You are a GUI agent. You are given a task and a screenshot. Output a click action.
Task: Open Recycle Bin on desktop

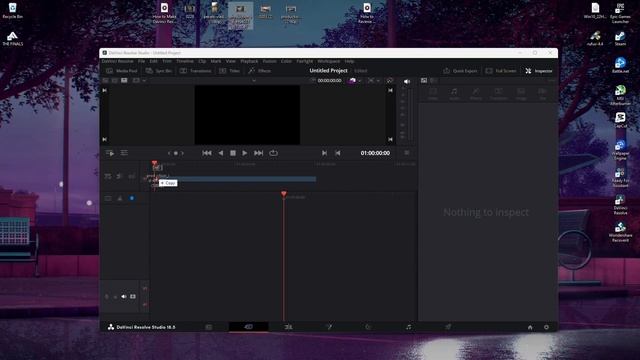click(x=12, y=11)
